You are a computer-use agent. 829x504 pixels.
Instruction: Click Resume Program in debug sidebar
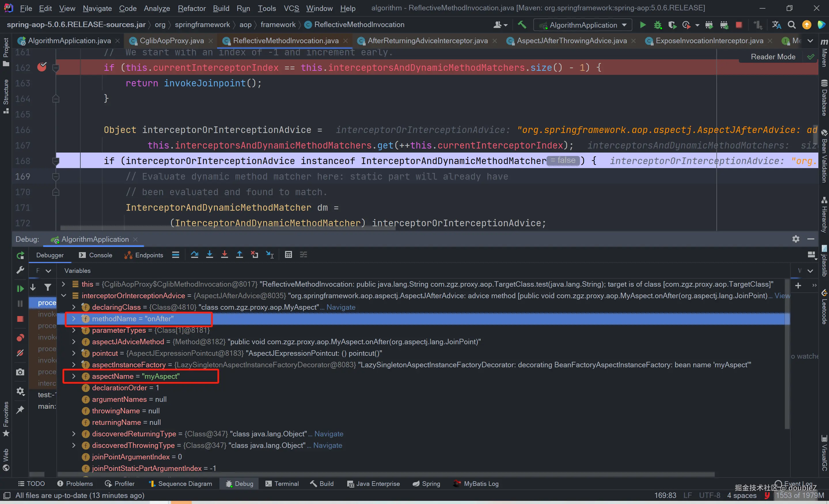click(x=20, y=288)
